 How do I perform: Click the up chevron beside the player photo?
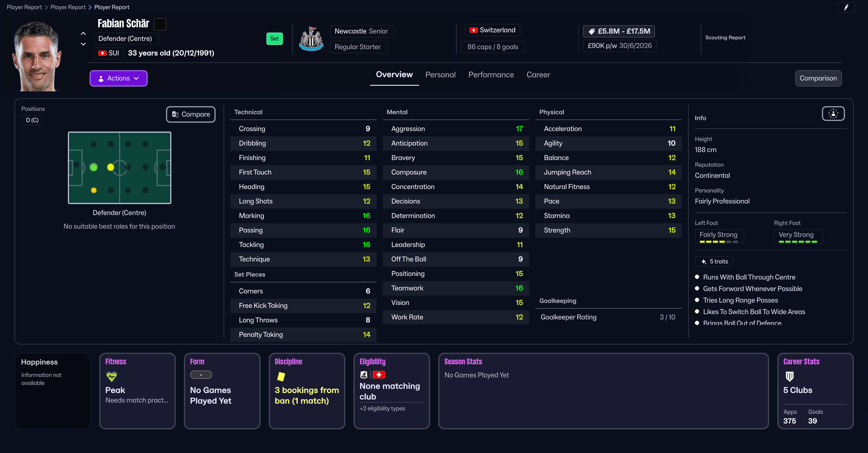[x=83, y=33]
